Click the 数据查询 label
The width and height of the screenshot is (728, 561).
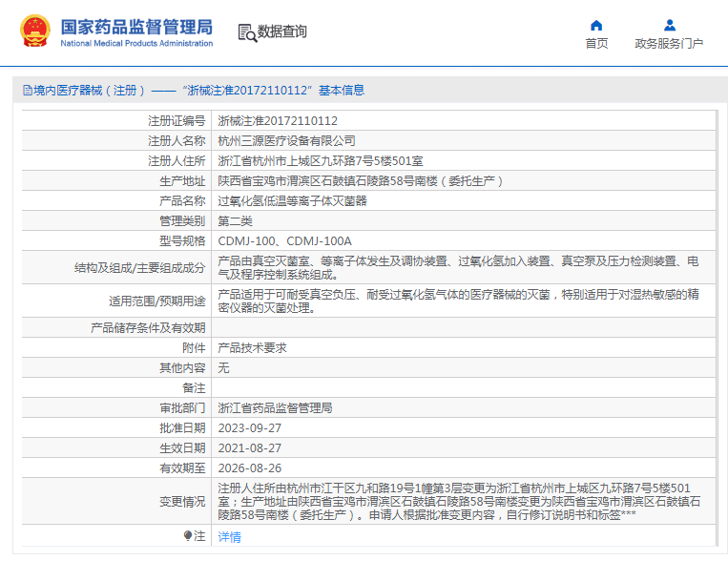point(281,31)
